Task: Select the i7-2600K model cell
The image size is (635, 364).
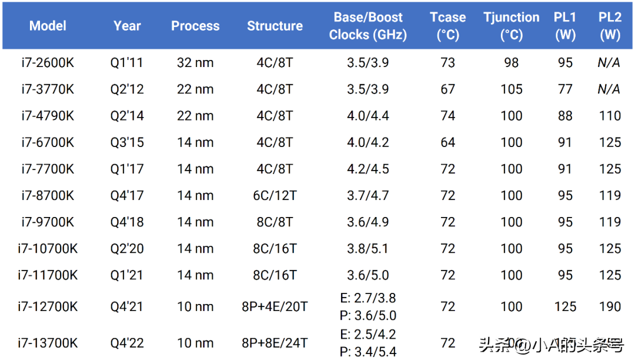Action: tap(48, 63)
